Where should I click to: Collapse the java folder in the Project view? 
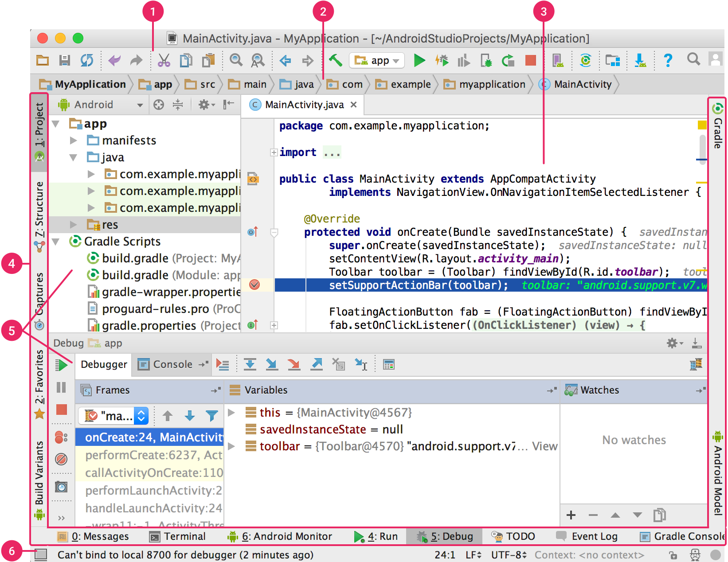pyautogui.click(x=74, y=157)
